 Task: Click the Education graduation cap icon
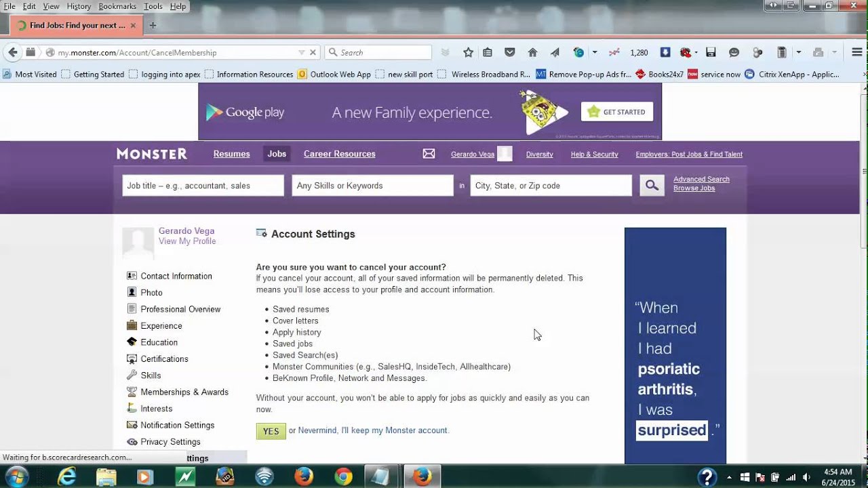[x=132, y=342]
